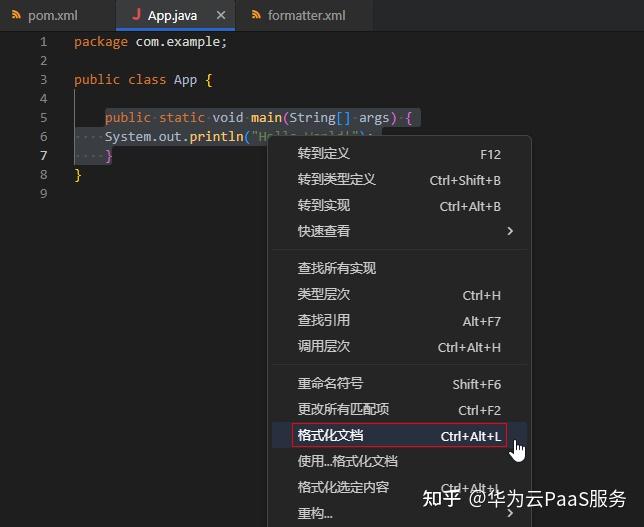Click 'println' on line 6
Viewport: 644px width, 527px height.
tap(216, 137)
